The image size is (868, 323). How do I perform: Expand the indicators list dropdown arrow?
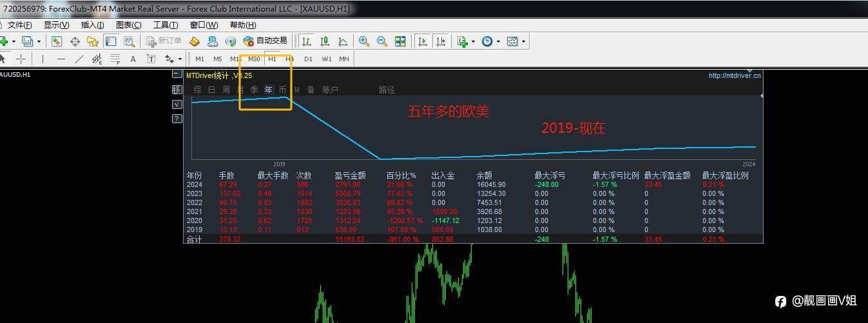click(x=474, y=41)
